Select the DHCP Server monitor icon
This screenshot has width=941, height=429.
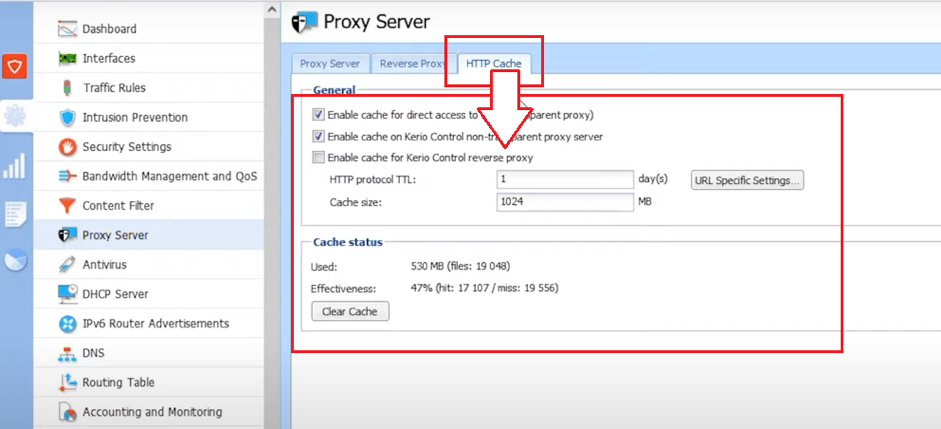coord(68,294)
